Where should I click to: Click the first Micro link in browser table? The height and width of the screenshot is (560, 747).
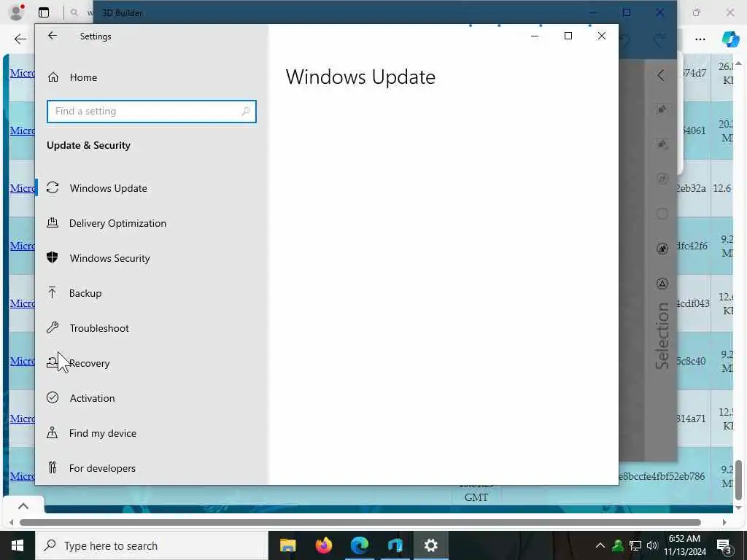click(23, 73)
